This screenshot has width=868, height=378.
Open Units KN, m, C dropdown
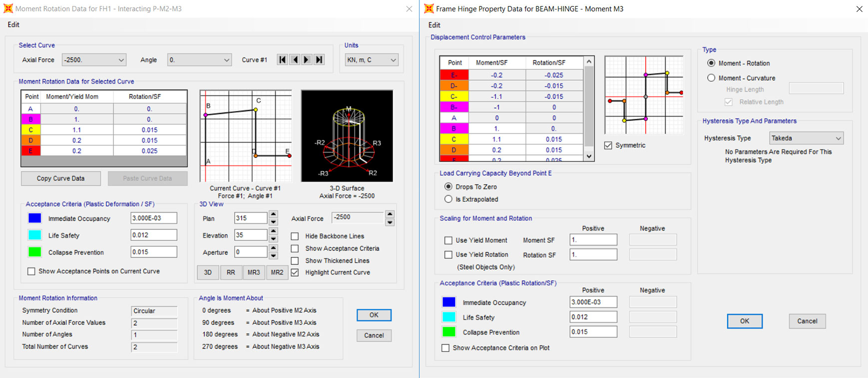click(372, 60)
